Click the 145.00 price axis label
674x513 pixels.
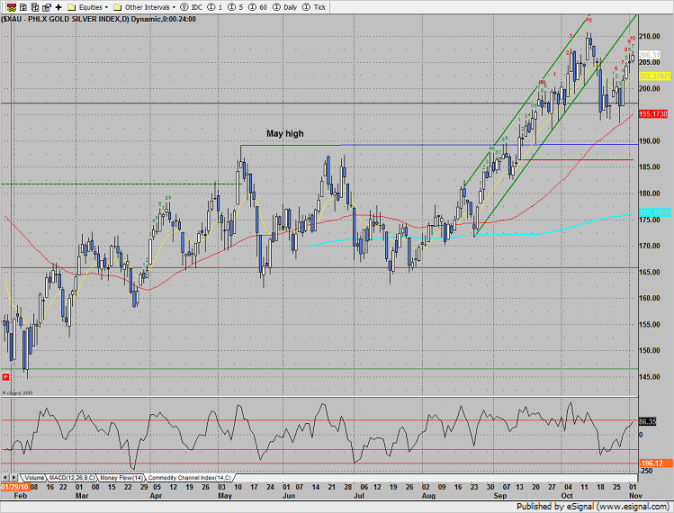pyautogui.click(x=649, y=377)
